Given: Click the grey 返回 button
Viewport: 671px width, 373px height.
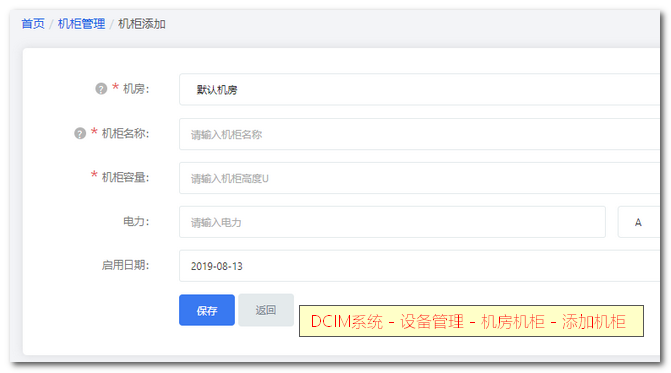Looking at the screenshot, I should click(266, 310).
